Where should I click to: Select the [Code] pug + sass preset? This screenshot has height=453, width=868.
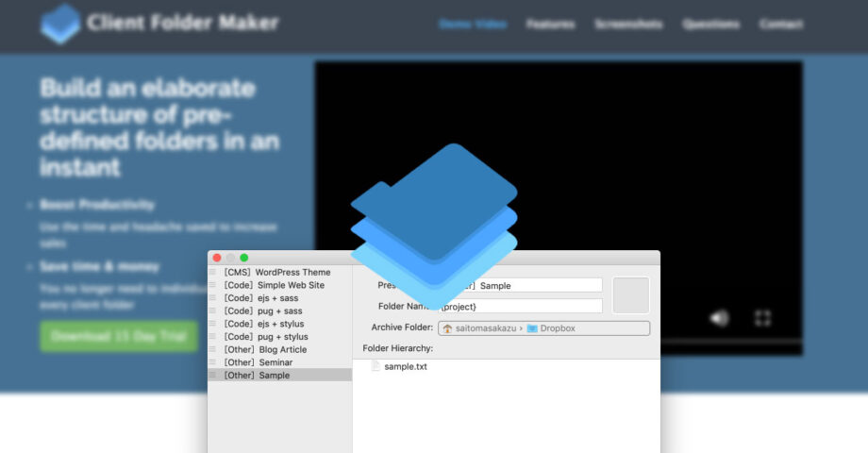click(x=280, y=310)
